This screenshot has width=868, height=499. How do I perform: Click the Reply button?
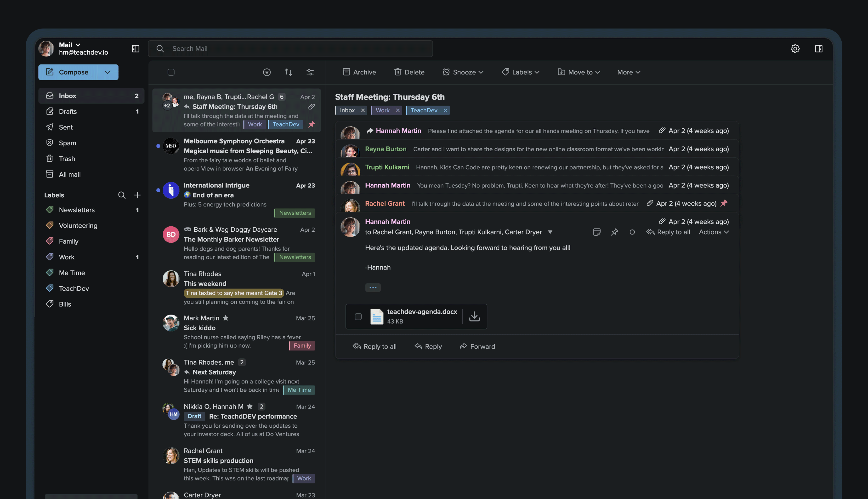[x=428, y=346]
